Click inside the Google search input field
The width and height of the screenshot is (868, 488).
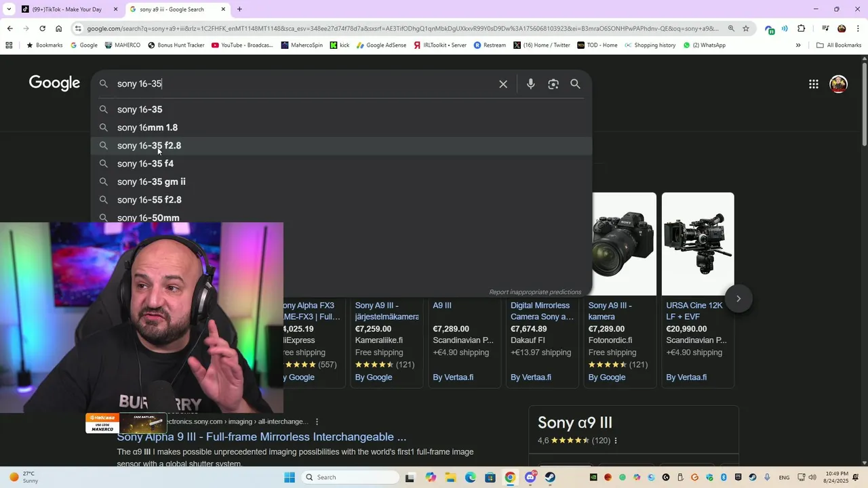305,84
